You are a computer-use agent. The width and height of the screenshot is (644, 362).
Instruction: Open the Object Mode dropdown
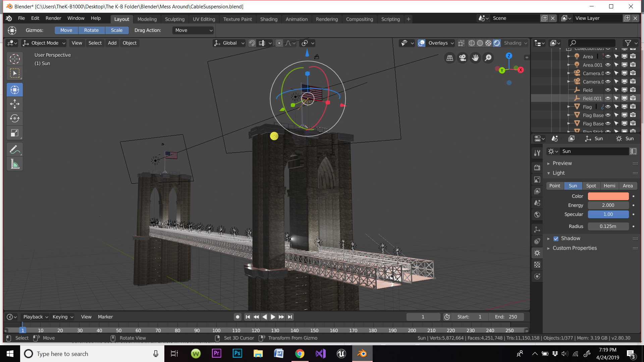pos(44,43)
